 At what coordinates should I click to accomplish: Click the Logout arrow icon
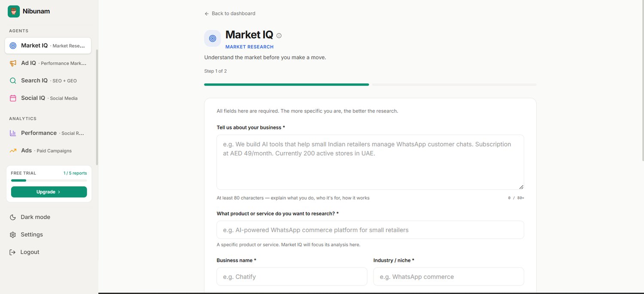click(13, 252)
